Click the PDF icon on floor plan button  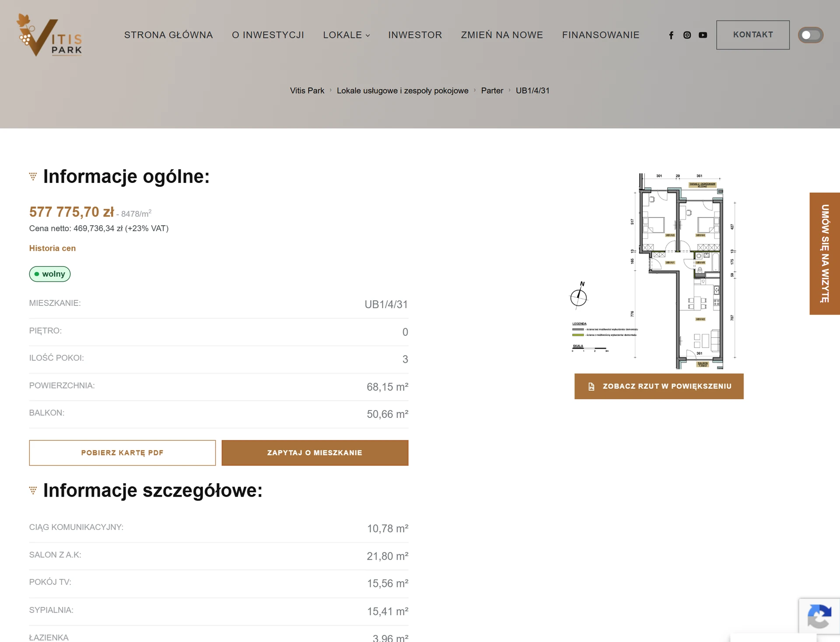pyautogui.click(x=591, y=386)
